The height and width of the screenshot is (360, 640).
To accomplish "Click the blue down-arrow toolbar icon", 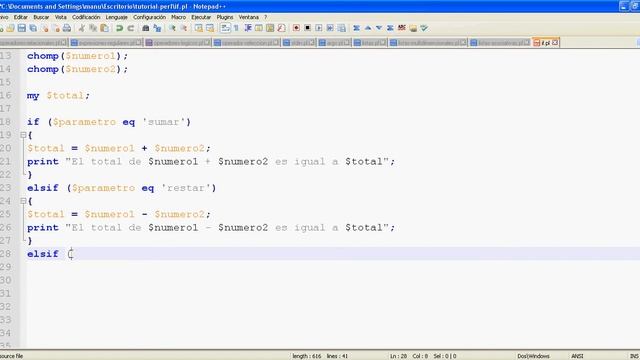I will (x=379, y=28).
